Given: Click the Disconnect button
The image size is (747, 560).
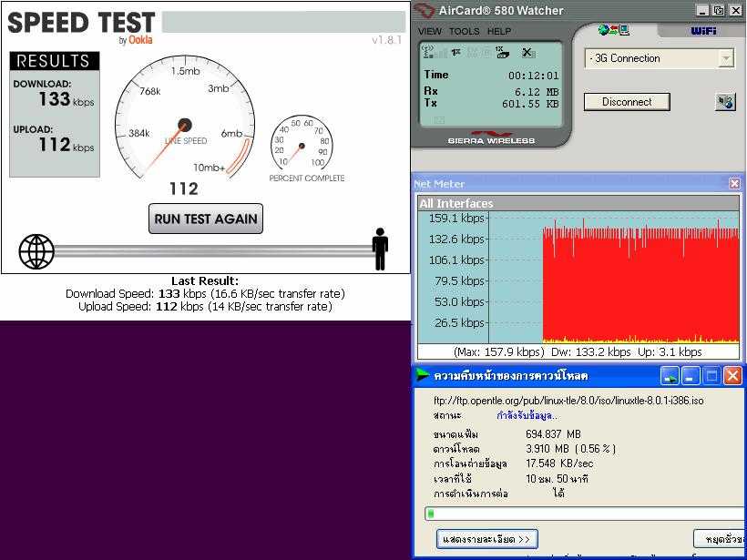Looking at the screenshot, I should point(627,102).
